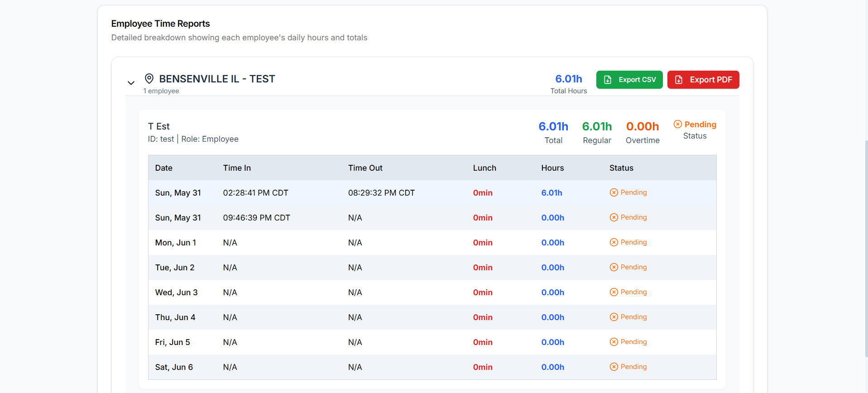Click the 6.01h Total Hours figure for the location
868x393 pixels.
click(x=569, y=79)
